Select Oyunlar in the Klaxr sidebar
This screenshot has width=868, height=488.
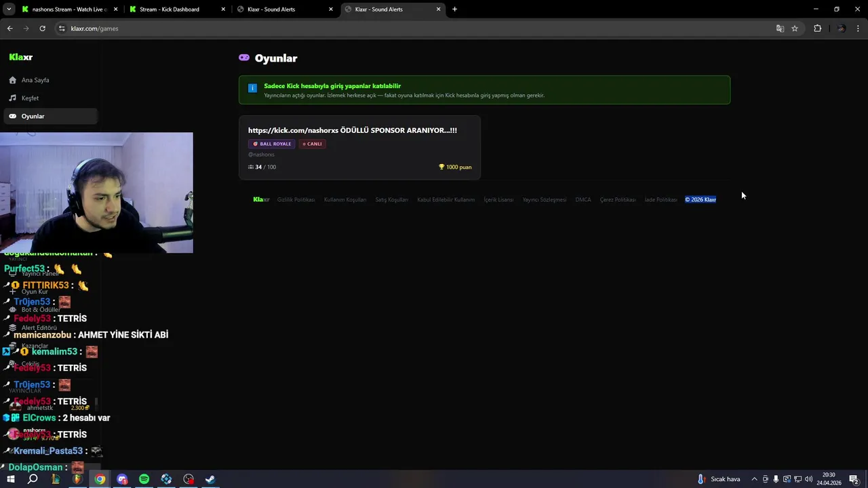(x=50, y=116)
